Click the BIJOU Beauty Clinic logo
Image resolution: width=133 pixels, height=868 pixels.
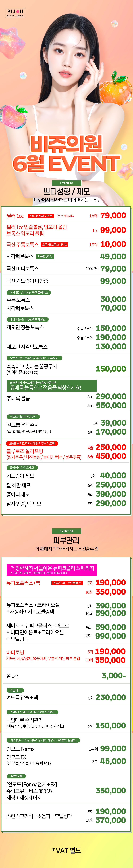pos(15,13)
